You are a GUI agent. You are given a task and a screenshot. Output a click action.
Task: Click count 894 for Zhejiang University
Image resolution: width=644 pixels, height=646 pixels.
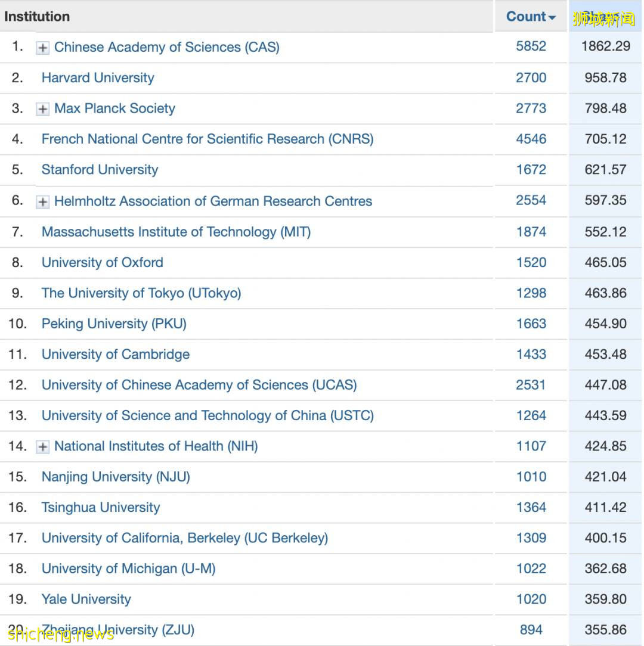(531, 630)
